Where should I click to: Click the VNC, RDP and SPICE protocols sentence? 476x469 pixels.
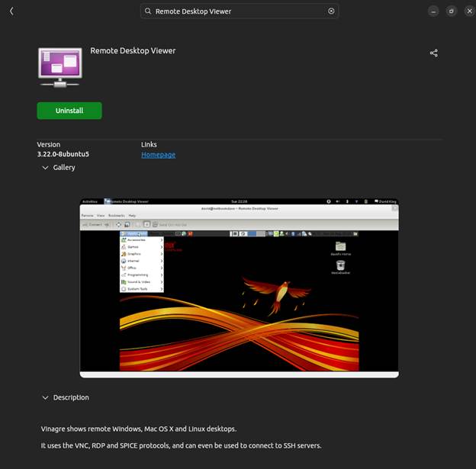tap(182, 445)
